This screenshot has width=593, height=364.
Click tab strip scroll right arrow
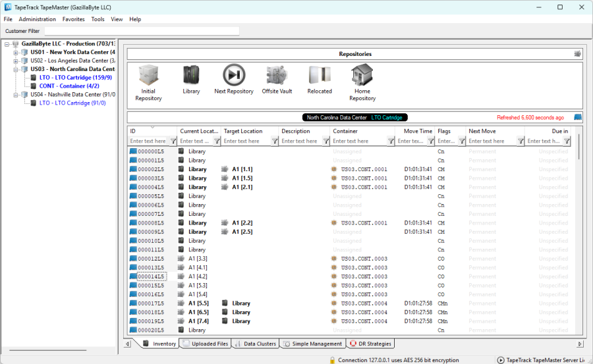click(579, 344)
